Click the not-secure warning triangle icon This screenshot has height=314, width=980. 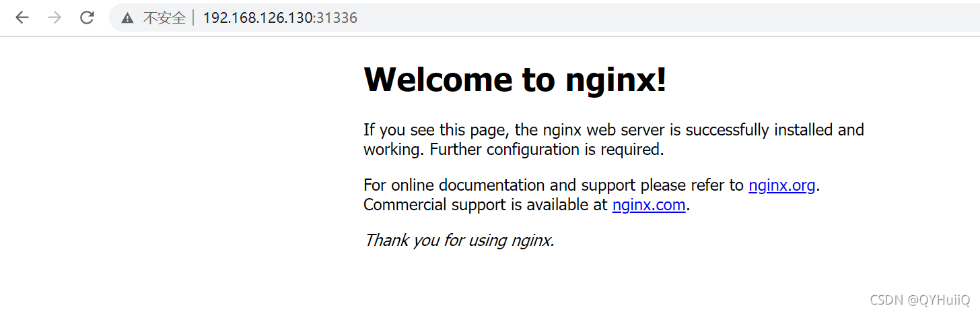pyautogui.click(x=127, y=18)
